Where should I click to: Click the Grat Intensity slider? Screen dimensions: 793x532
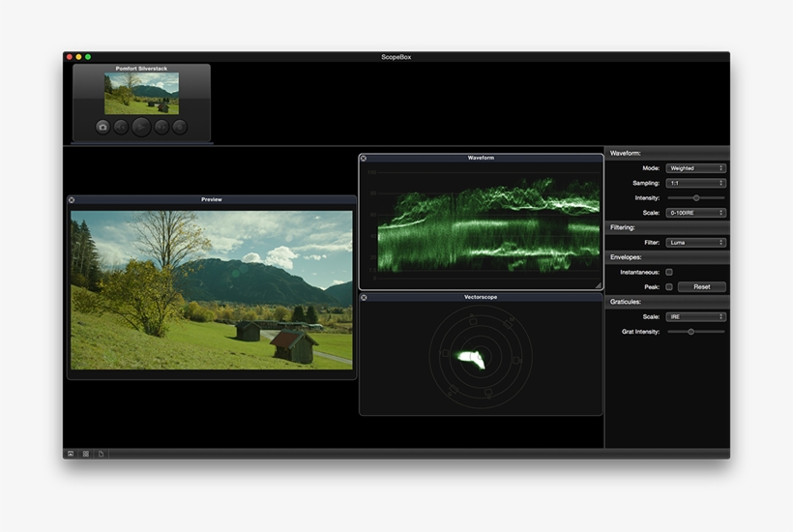click(x=696, y=332)
